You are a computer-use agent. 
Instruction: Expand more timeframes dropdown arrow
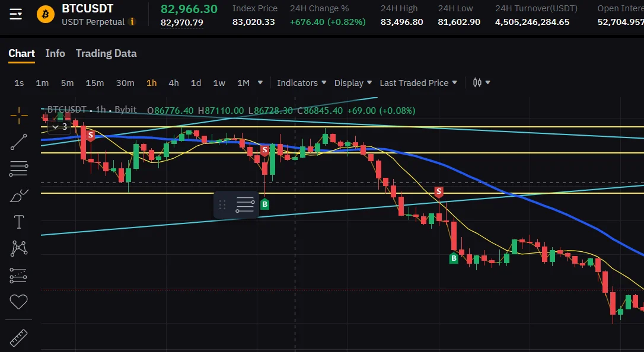pos(260,82)
